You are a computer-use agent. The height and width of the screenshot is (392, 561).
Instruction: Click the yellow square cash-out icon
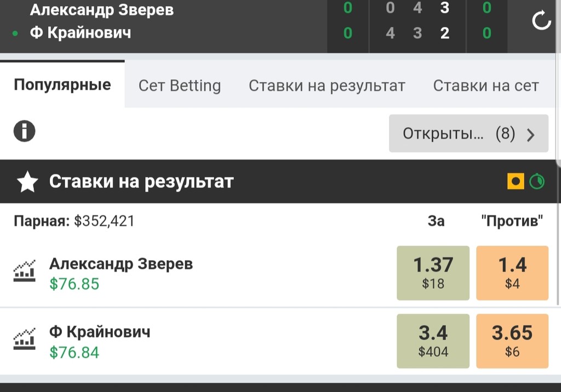[x=516, y=181]
